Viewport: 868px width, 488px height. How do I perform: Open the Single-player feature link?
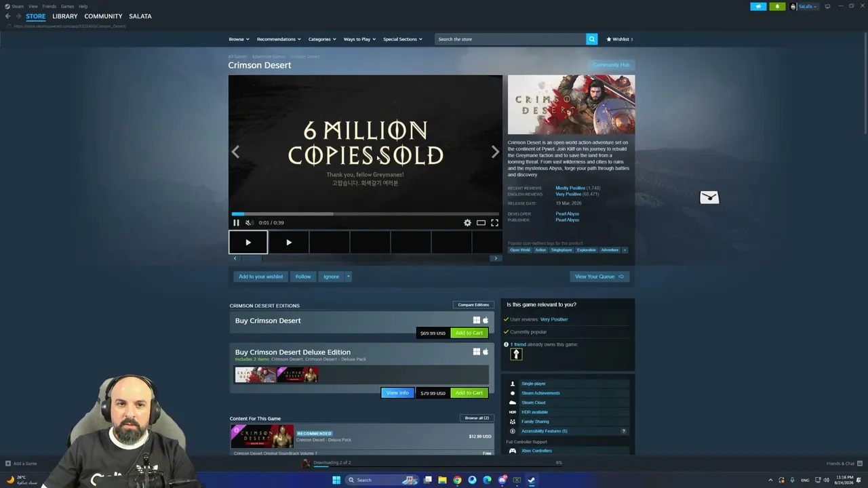[x=534, y=384]
